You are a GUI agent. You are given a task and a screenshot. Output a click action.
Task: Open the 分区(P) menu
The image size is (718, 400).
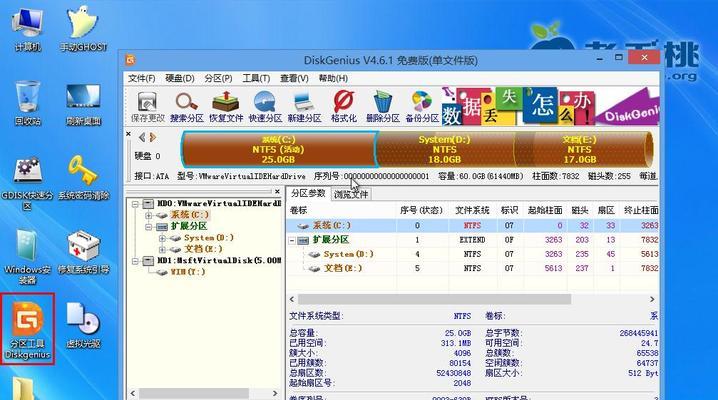click(218, 78)
